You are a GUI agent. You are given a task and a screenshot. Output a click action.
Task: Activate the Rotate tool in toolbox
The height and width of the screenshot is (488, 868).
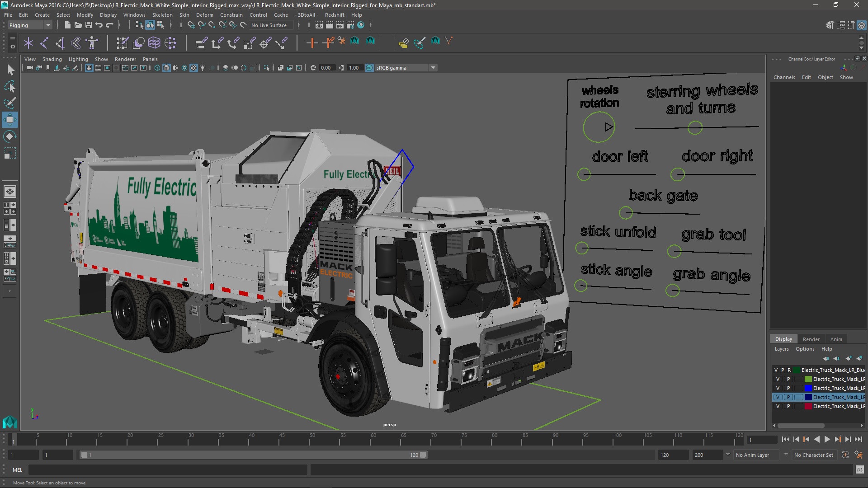coord(10,136)
